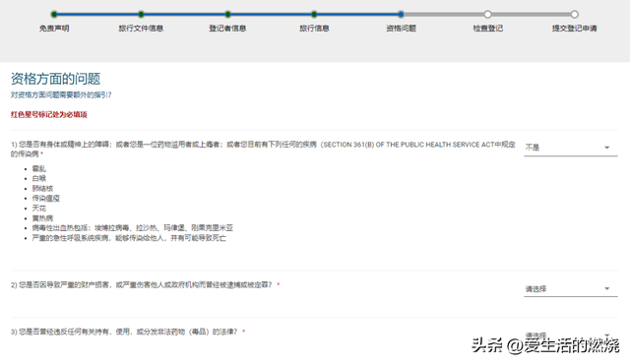Expand question 3 illegal drugs dropdown
The width and height of the screenshot is (630, 364).
click(x=571, y=335)
